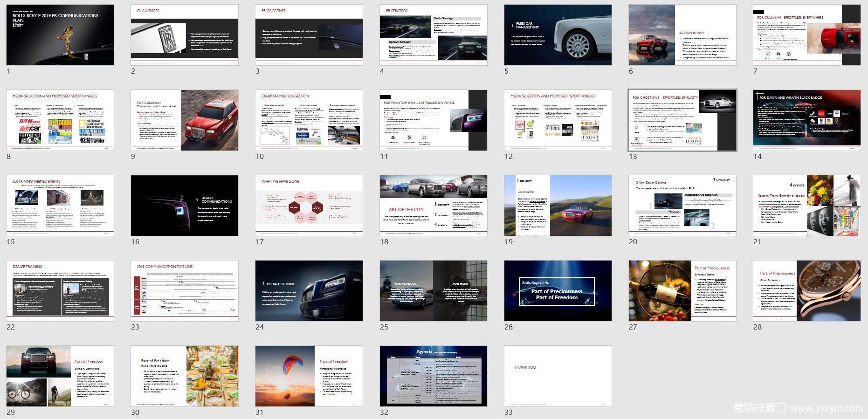Select slide 22 Dealer Training

(60, 291)
